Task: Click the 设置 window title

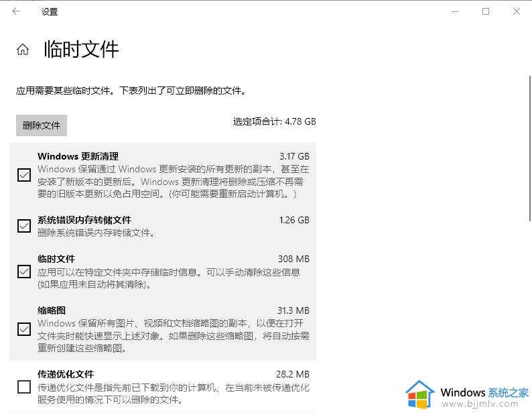Action: 50,12
